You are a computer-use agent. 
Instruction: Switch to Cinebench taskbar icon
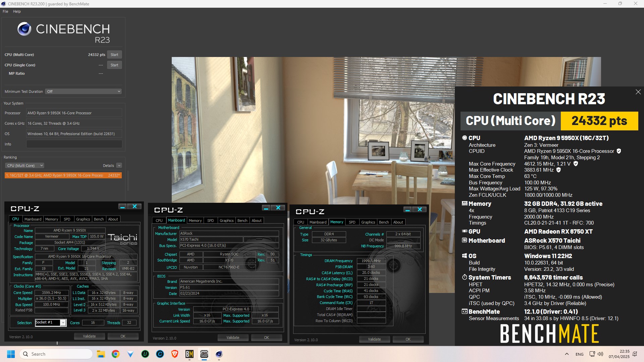[219, 354]
